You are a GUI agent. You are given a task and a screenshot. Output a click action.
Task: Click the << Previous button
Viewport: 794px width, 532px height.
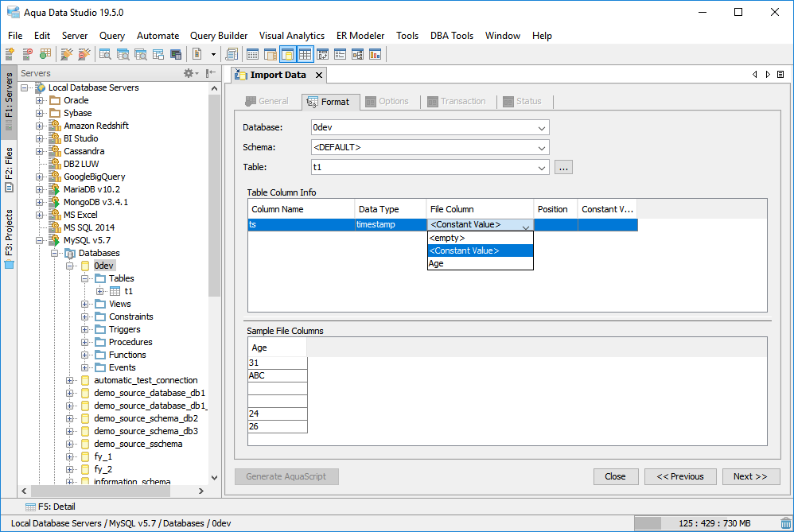click(680, 476)
